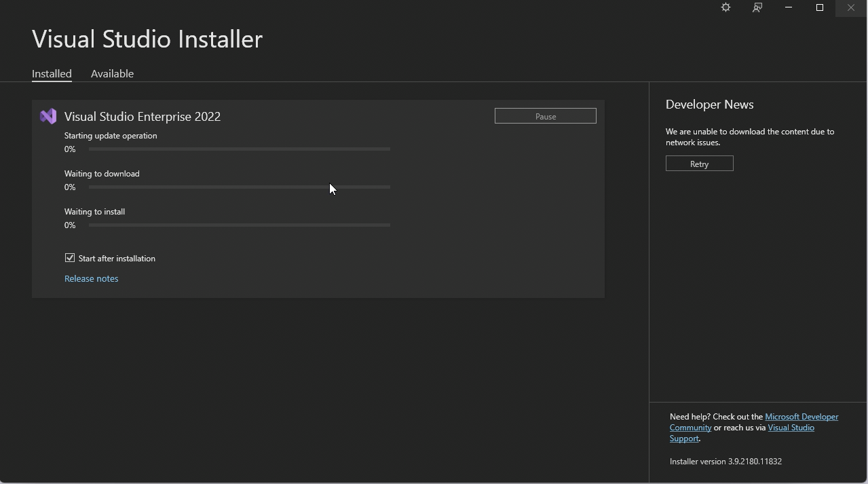Open the Release notes link
This screenshot has height=484, width=868.
[92, 278]
